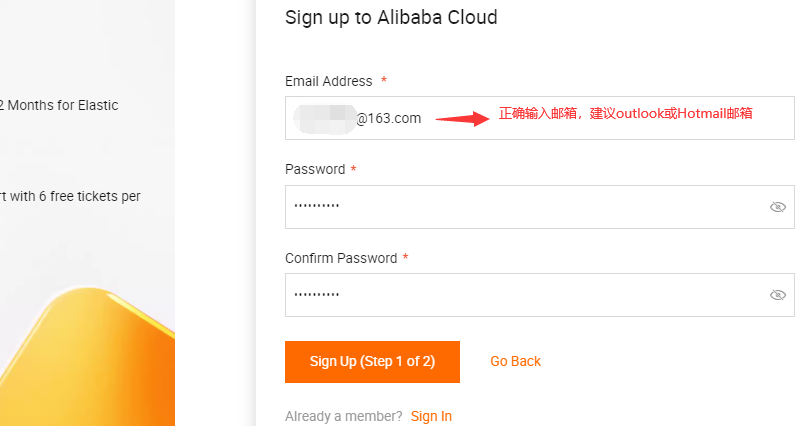Click the orange graphic in the banner

(87, 356)
